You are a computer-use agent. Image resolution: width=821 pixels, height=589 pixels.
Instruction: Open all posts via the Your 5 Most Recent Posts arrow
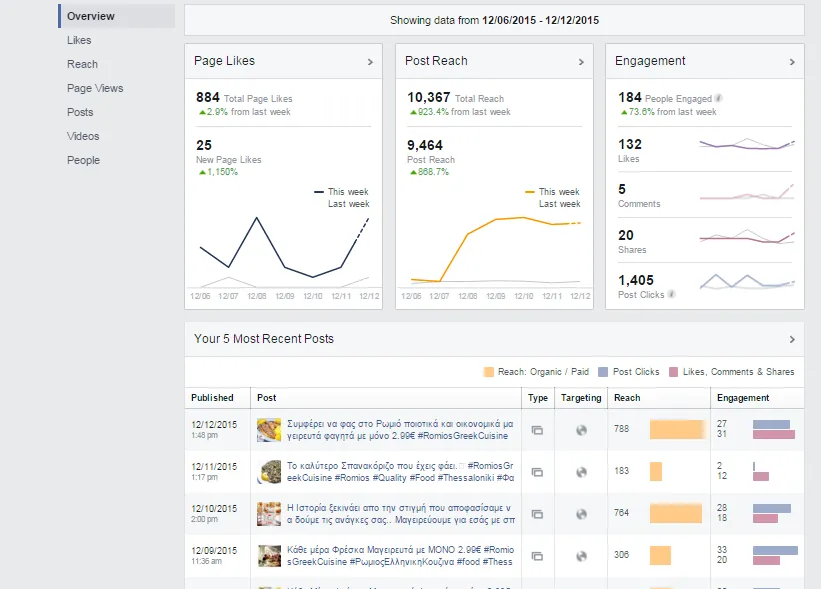click(x=792, y=339)
